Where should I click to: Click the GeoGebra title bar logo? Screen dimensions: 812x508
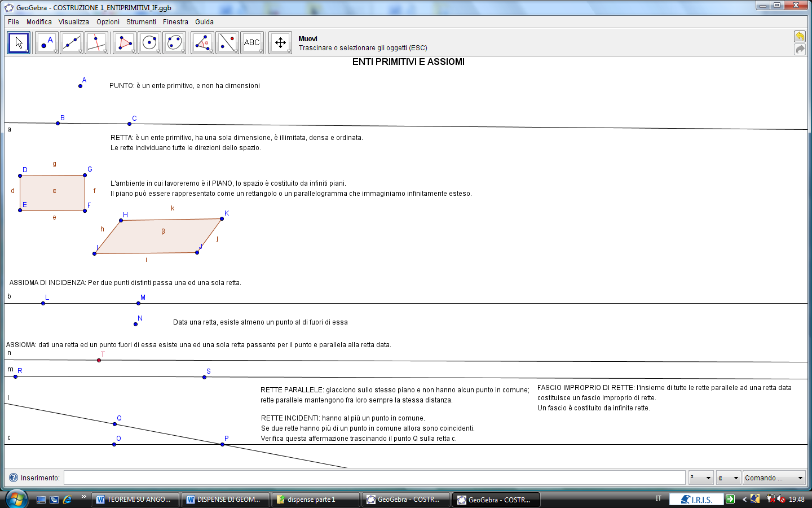click(9, 8)
